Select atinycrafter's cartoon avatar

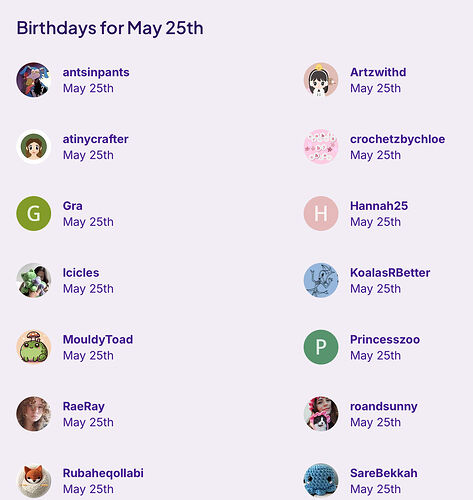34,147
